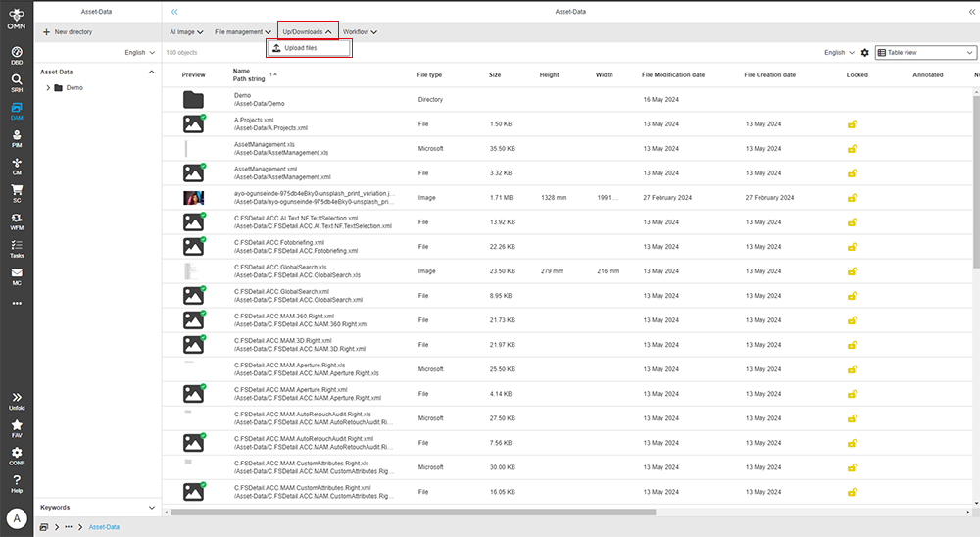Choose Upload files from the menu
This screenshot has height=537, width=980.
point(309,48)
